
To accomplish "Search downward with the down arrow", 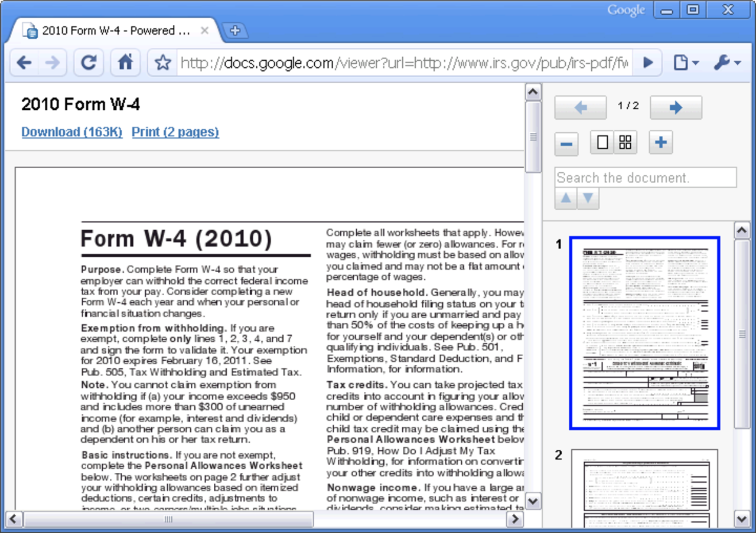I will pyautogui.click(x=588, y=199).
